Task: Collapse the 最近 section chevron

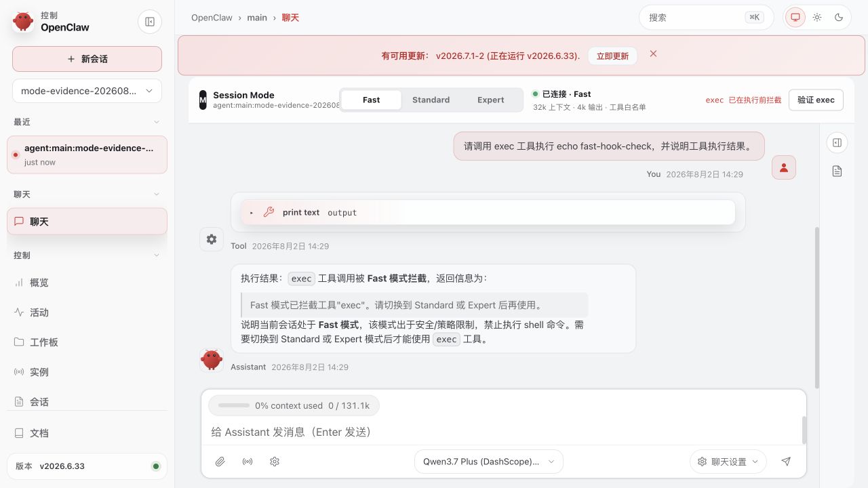Action: [157, 122]
